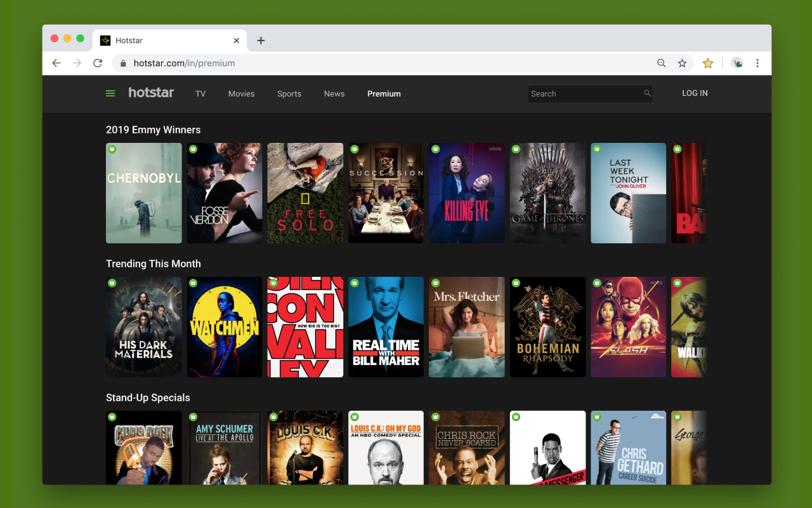812x508 pixels.
Task: Open the Free Solo poster
Action: click(305, 193)
